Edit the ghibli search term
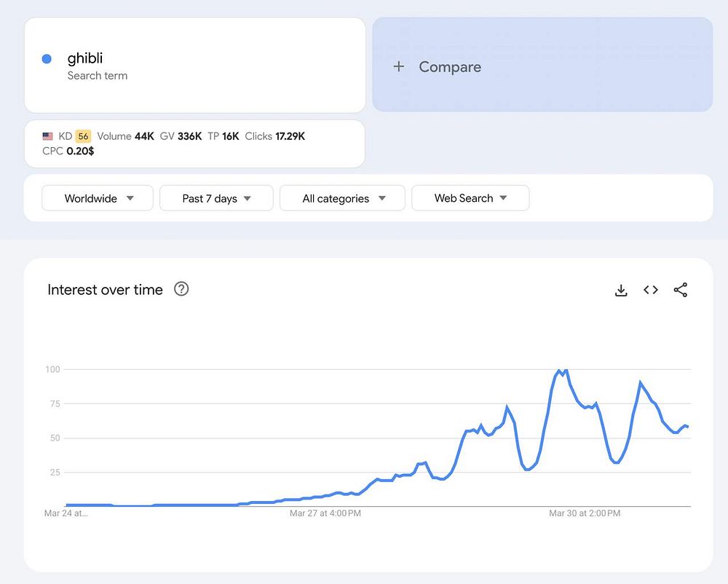 [85, 59]
